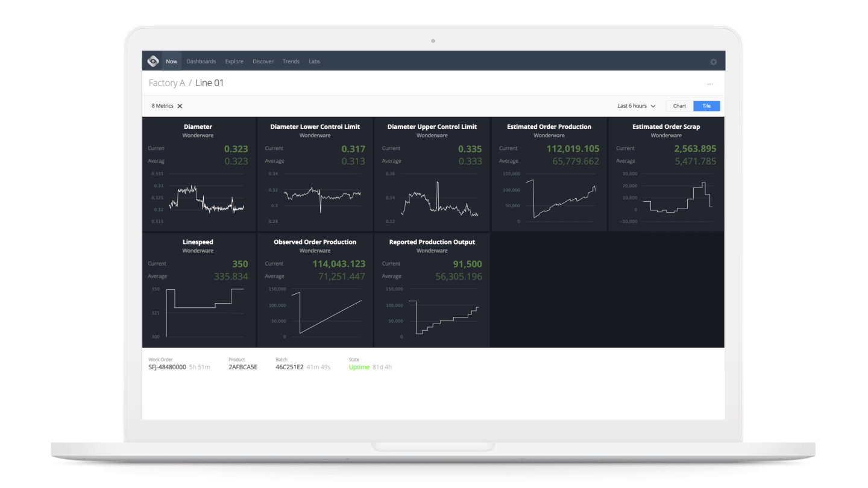Screen dimensions: 868x488
Task: Click the Wonderware logo icon in navbar
Action: tap(153, 61)
